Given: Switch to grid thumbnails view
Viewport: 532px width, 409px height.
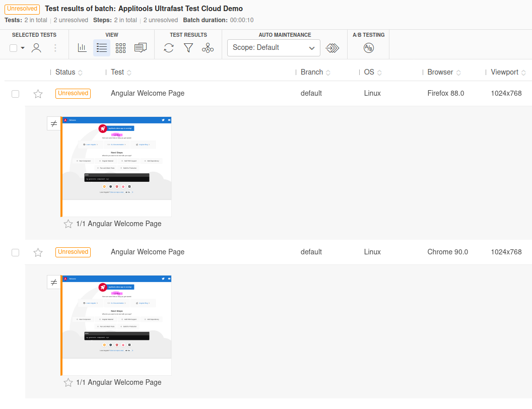Looking at the screenshot, I should 120,48.
